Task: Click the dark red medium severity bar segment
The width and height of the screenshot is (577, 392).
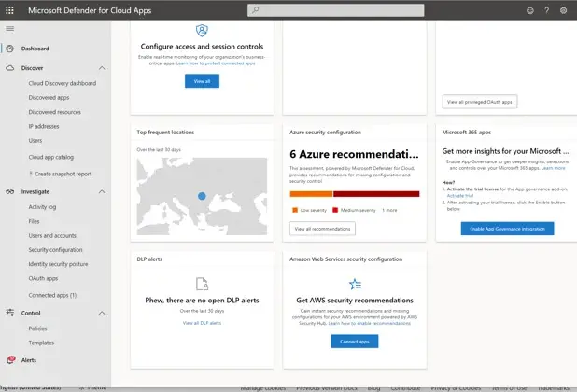Action: coord(376,194)
